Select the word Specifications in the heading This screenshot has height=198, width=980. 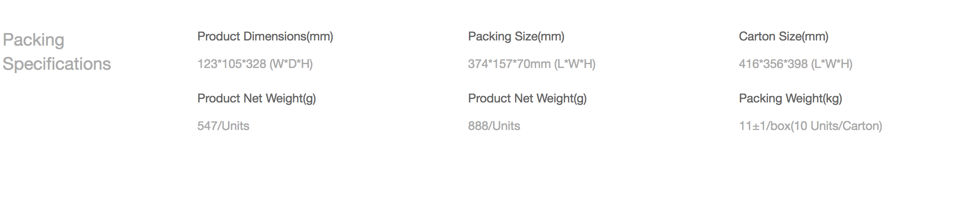point(57,64)
